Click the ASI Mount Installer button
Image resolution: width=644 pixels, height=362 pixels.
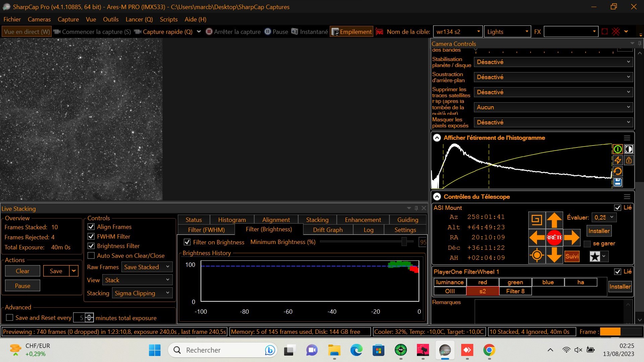(599, 231)
